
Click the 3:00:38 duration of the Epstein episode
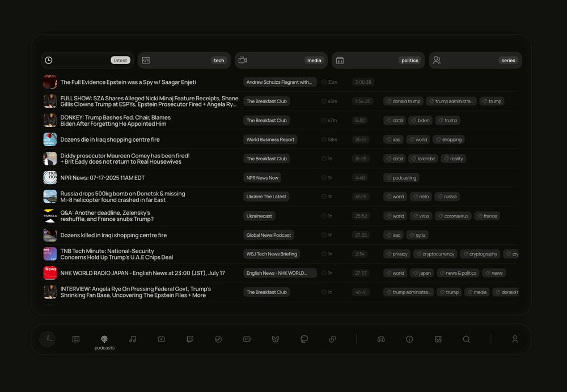point(363,82)
